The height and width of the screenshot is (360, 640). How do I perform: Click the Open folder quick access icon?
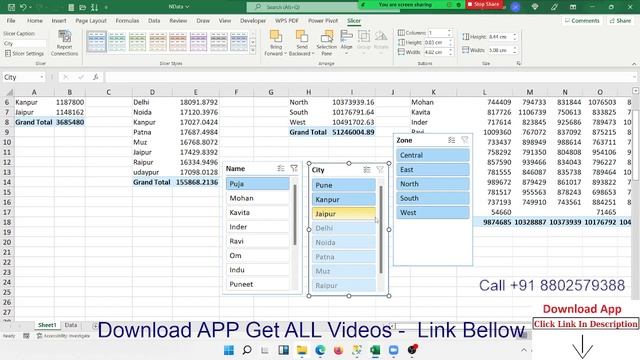[x=82, y=7]
